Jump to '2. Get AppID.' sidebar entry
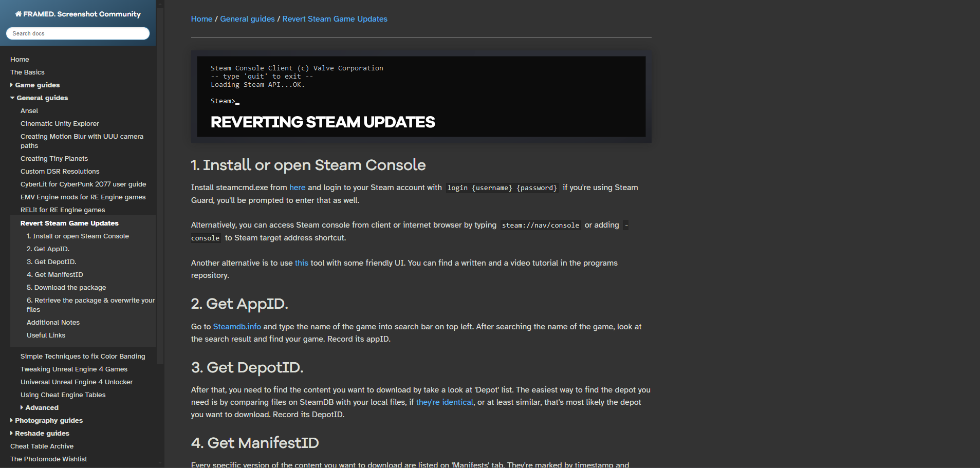980x468 pixels. [x=48, y=249]
